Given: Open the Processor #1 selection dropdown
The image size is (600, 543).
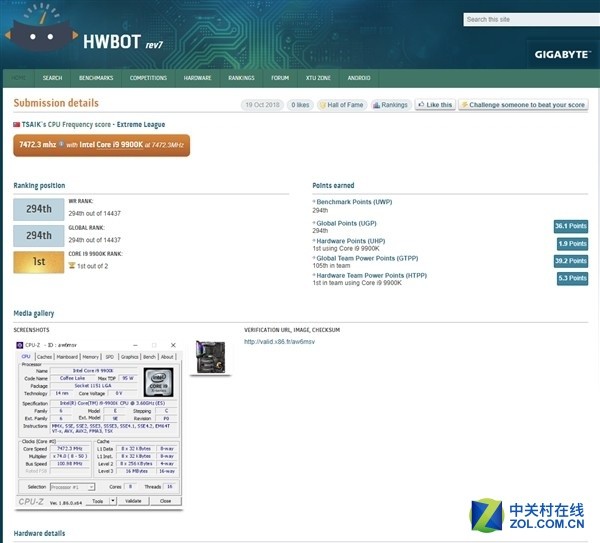Looking at the screenshot, I should [x=72, y=487].
